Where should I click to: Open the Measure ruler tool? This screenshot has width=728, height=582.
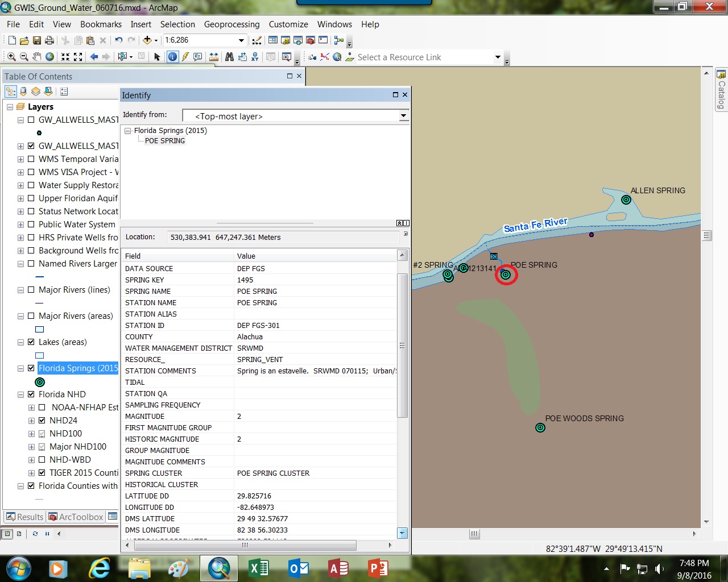pyautogui.click(x=214, y=57)
